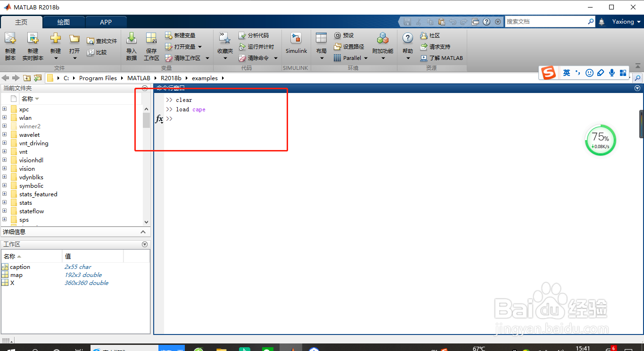Expand the wavelet folder node

5,134
